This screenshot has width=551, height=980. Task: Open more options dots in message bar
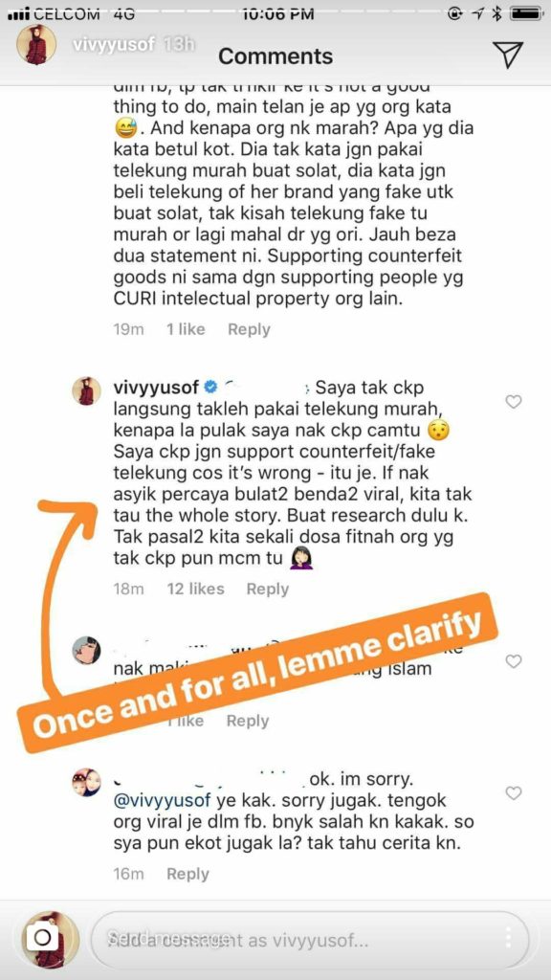(x=509, y=938)
